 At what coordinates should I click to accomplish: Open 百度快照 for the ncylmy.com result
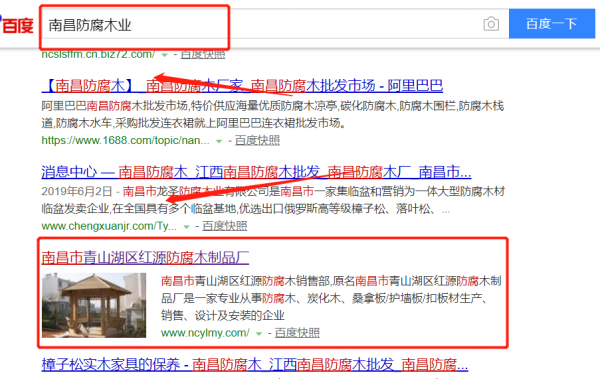[297, 333]
